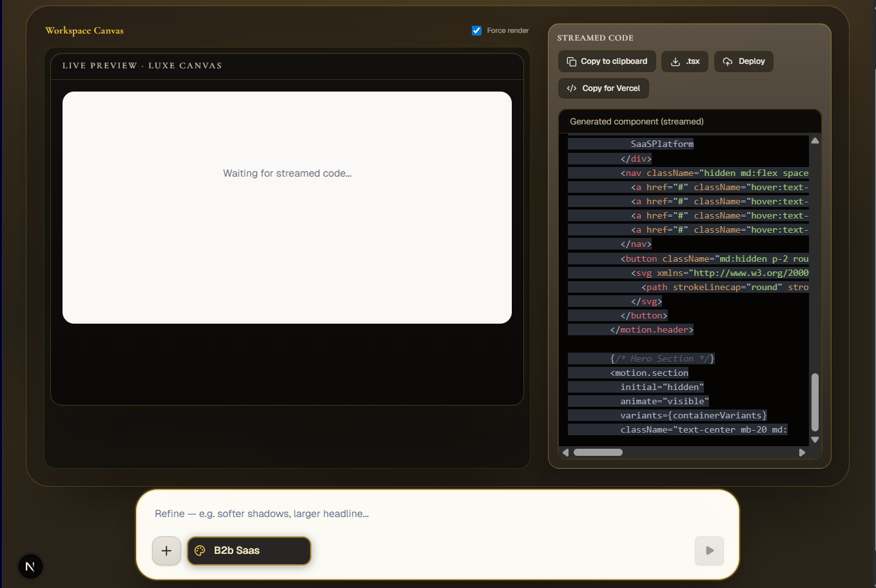Click the palette icon beside B2b Saas
876x588 pixels.
pyautogui.click(x=200, y=551)
